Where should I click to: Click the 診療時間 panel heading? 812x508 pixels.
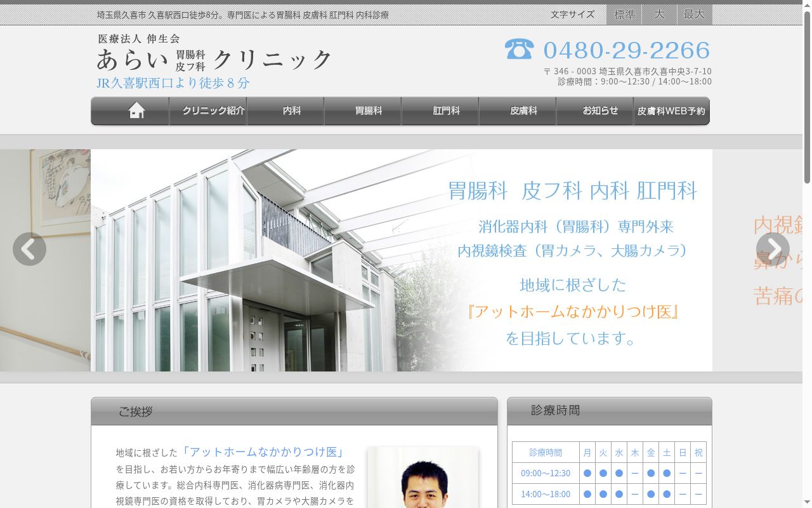click(556, 410)
